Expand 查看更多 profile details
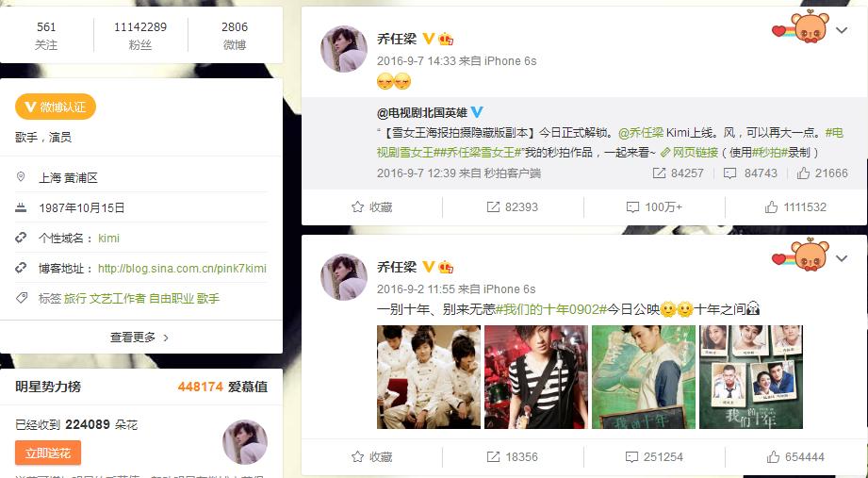 coord(140,337)
